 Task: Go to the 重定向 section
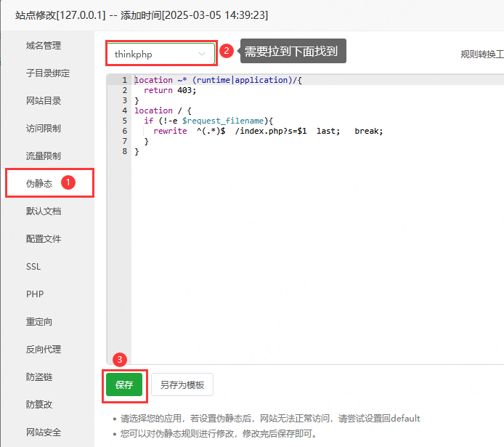(39, 322)
